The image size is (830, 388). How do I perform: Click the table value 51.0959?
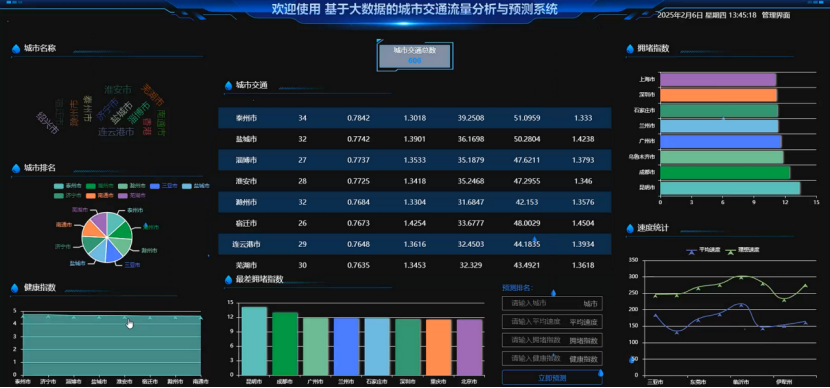[x=527, y=118]
